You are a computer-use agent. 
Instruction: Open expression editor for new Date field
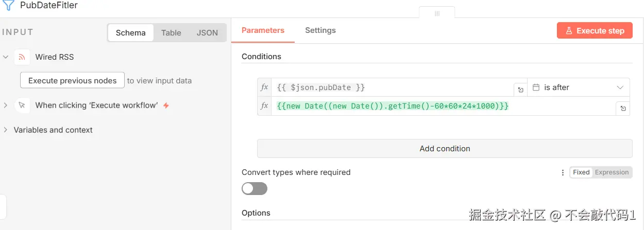(623, 108)
